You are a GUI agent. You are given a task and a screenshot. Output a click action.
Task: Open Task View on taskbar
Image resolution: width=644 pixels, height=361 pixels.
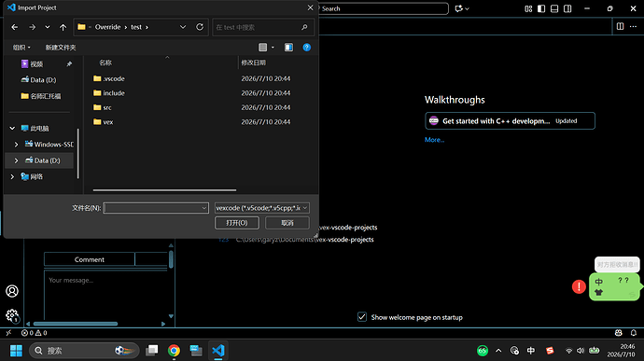pos(151,351)
